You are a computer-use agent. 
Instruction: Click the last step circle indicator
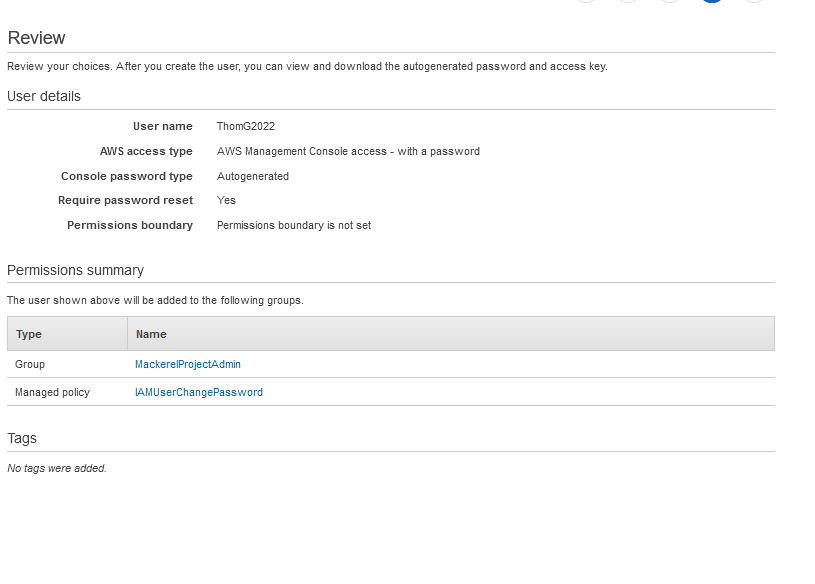pyautogui.click(x=754, y=2)
